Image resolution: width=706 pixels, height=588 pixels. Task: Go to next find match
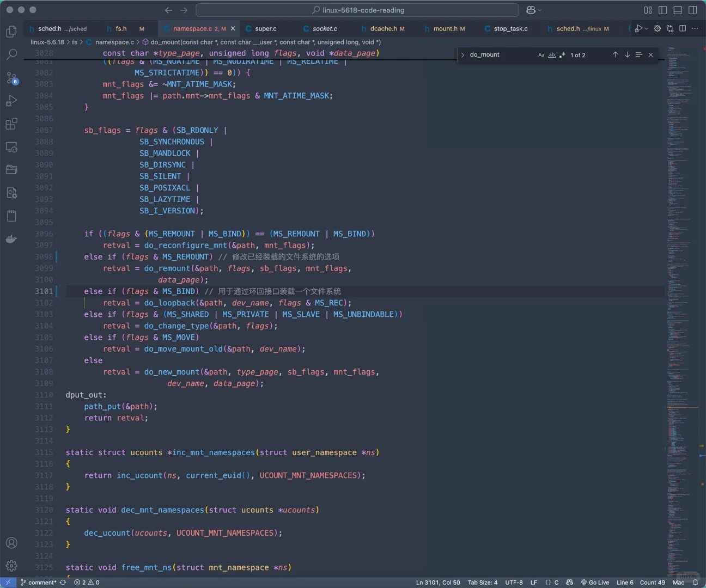point(628,55)
